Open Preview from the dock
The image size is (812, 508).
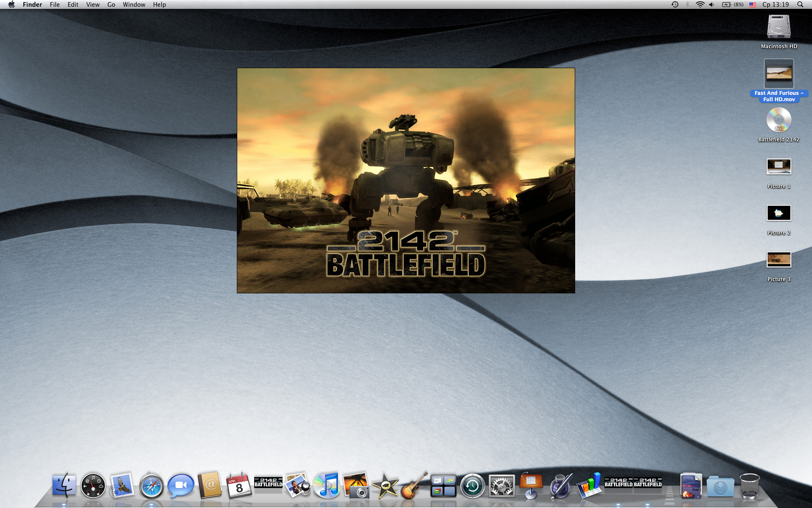pos(297,486)
